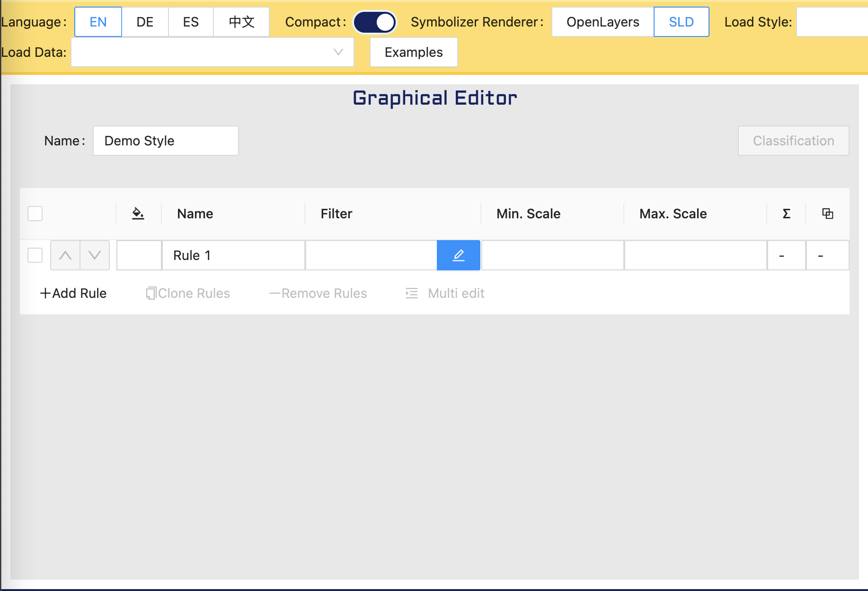The width and height of the screenshot is (868, 591).
Task: Click Remove Rules
Action: point(318,293)
